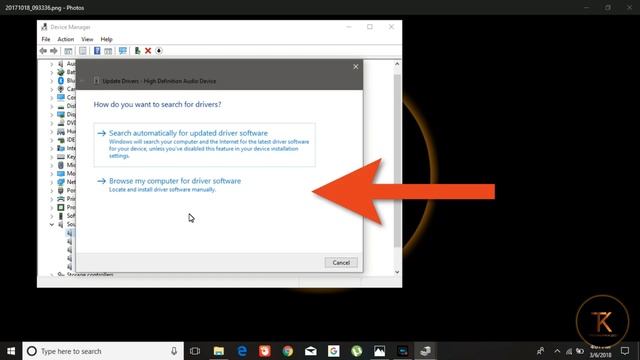Click Scan for hardware changes monitor icon

tap(122, 51)
